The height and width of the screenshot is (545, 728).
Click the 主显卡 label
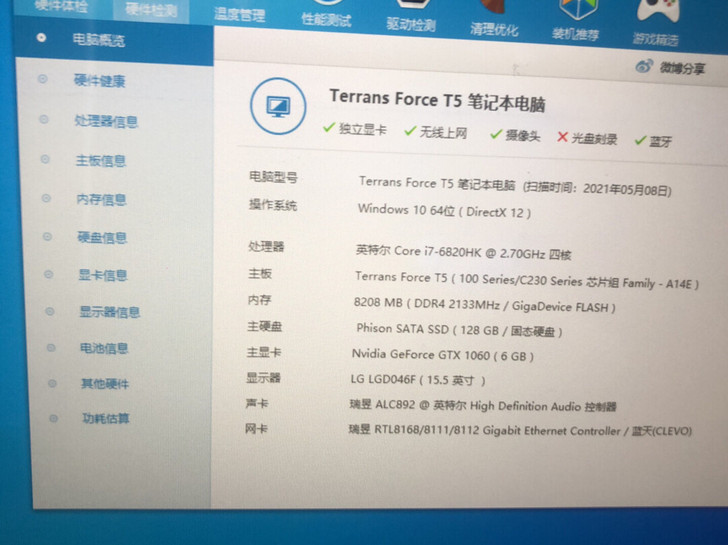(264, 352)
